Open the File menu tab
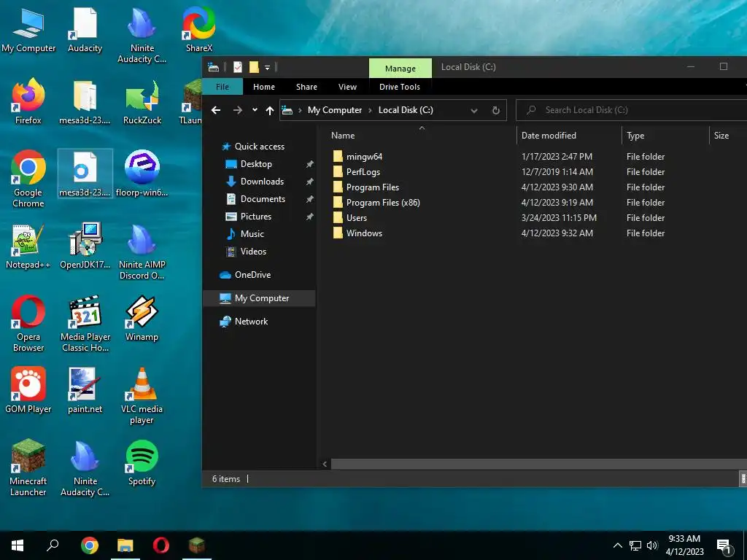747x560 pixels. [222, 87]
